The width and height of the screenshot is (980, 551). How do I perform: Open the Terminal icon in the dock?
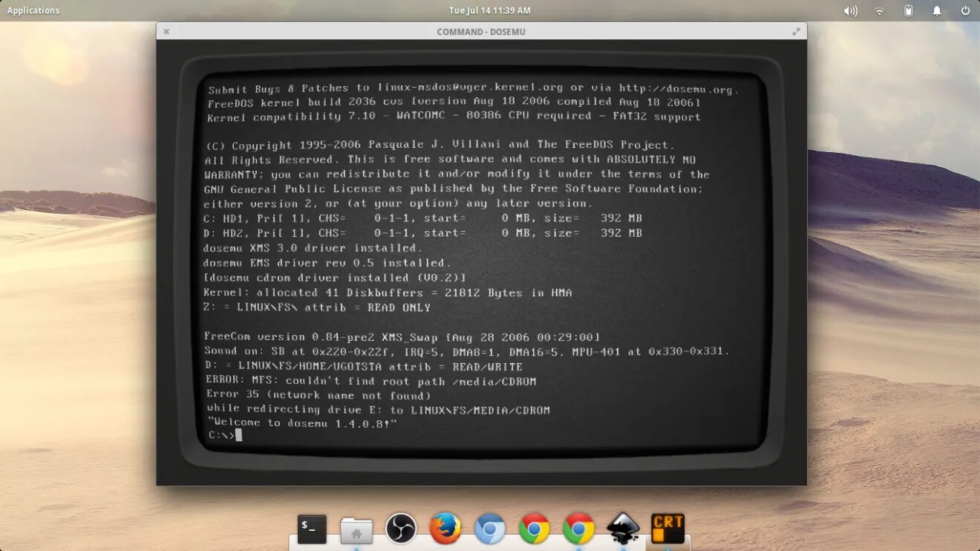click(x=312, y=529)
